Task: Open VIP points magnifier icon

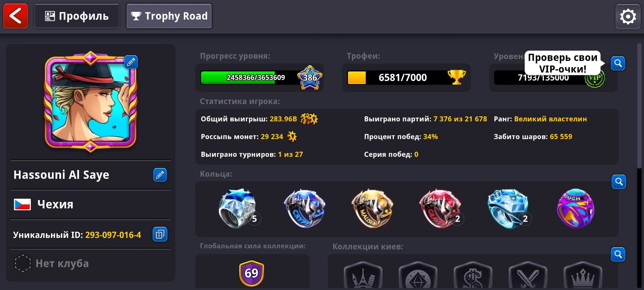Action: tap(618, 63)
